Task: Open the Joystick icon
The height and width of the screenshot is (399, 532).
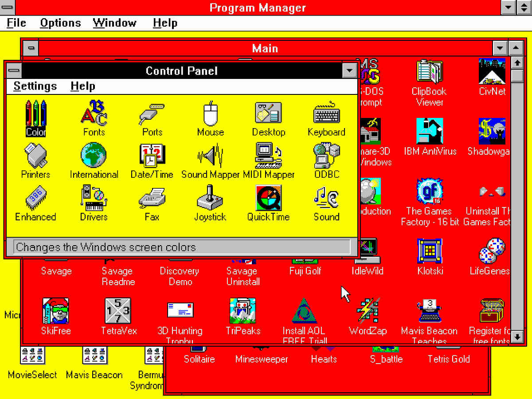Action: 210,198
